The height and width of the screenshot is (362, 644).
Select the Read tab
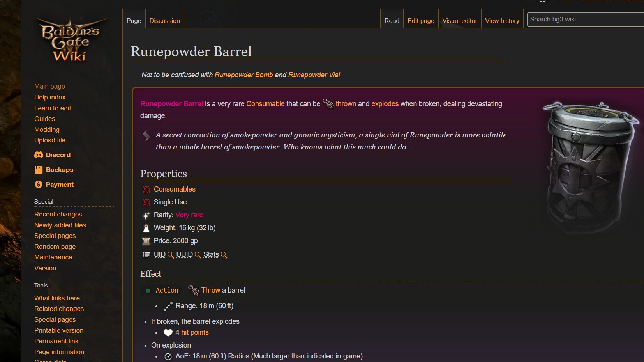click(x=392, y=21)
